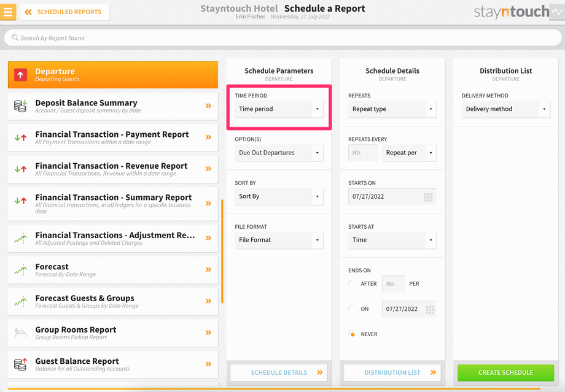Open the Sort By dropdown

coord(279,196)
